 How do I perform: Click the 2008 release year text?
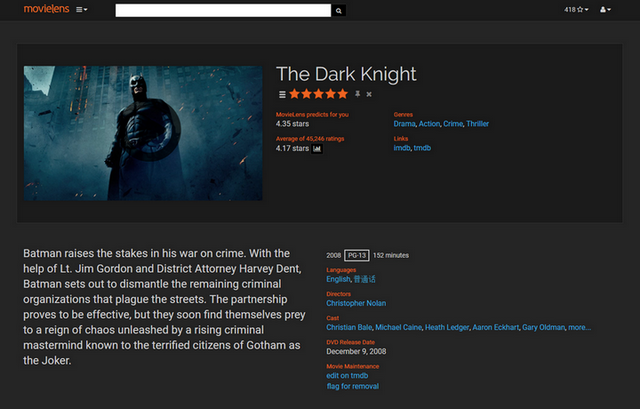pyautogui.click(x=333, y=256)
